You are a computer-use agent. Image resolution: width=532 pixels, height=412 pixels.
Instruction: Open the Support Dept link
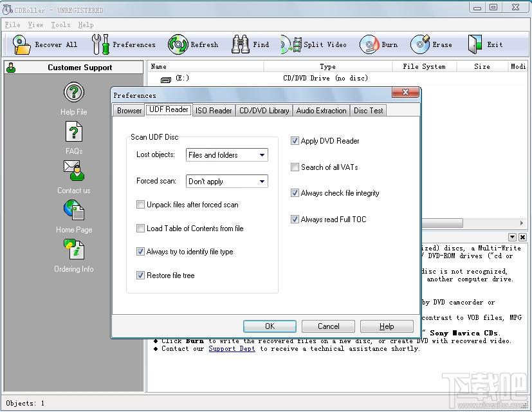pos(232,349)
